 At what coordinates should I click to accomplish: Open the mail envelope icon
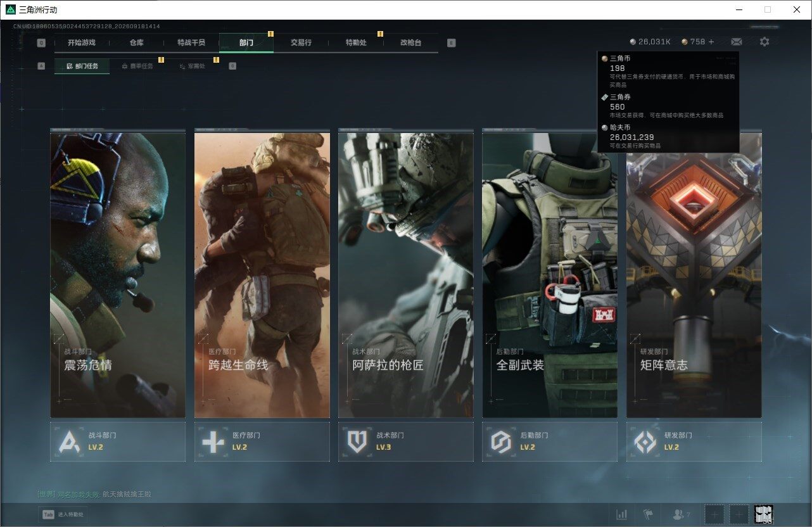(736, 42)
